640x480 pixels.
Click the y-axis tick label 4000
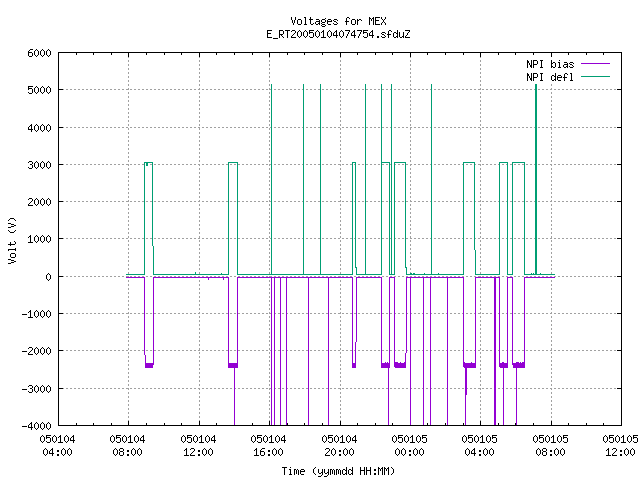[x=39, y=128]
